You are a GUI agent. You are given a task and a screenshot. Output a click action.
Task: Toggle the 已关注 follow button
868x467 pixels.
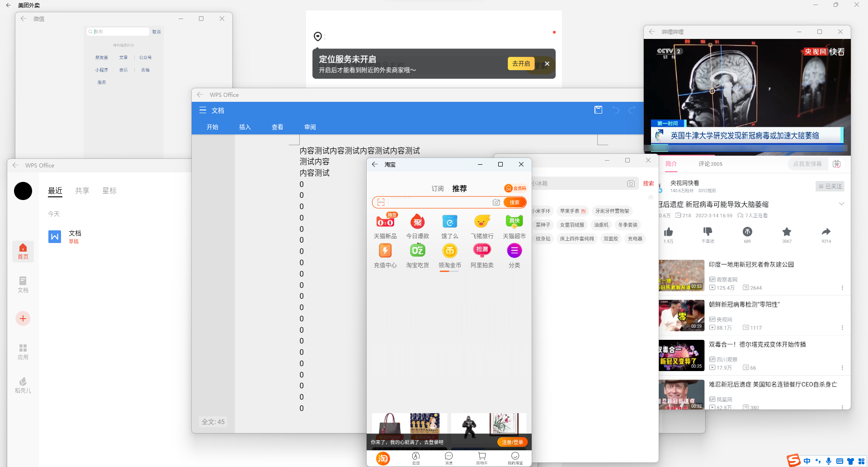830,186
